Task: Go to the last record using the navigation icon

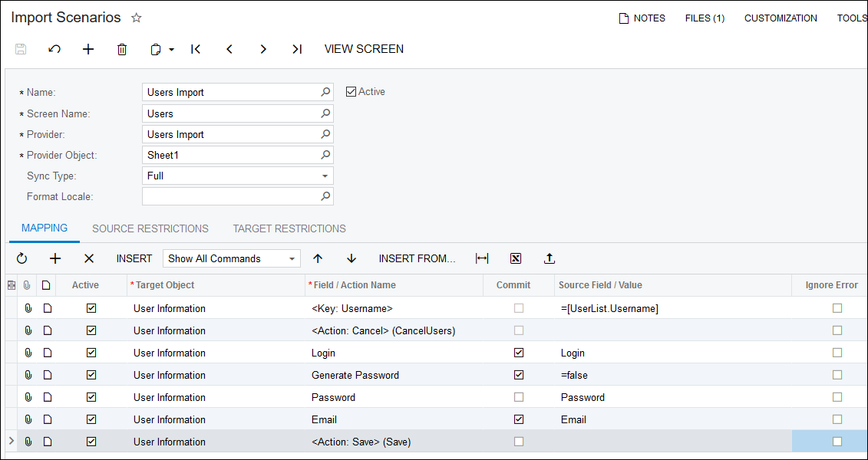Action: (297, 49)
